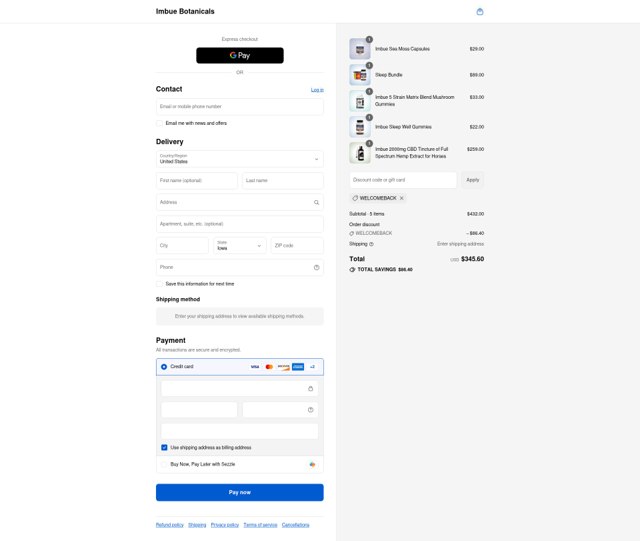Click the phone field help icon
The width and height of the screenshot is (640, 541).
[316, 267]
